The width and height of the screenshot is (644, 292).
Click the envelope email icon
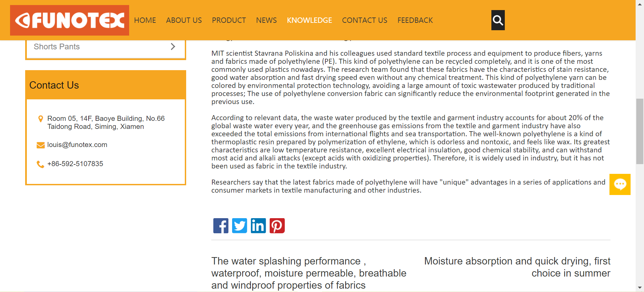tap(41, 145)
